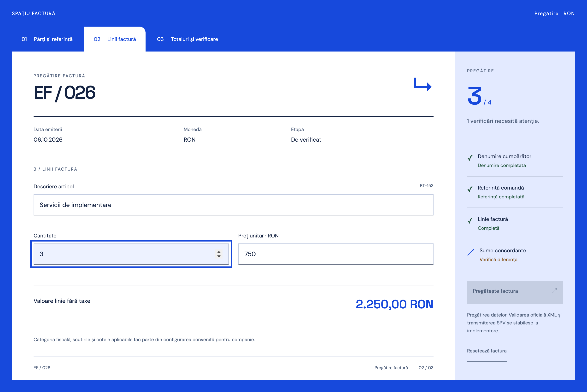587x392 pixels.
Task: Click the 02 / 03 page indicator
Action: [426, 368]
